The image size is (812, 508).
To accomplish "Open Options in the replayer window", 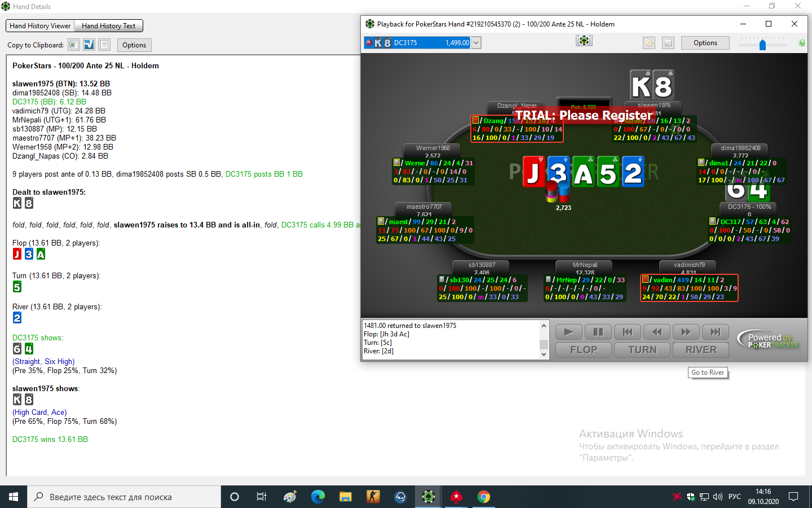I will click(x=705, y=43).
